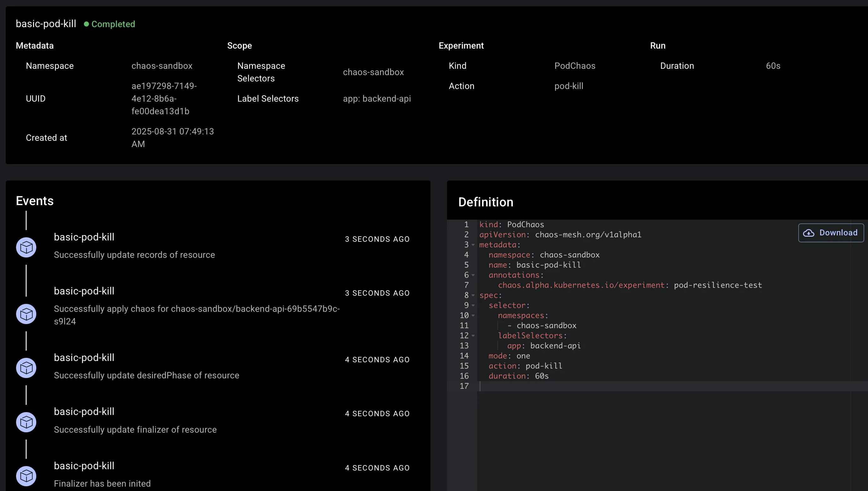Image resolution: width=868 pixels, height=491 pixels.
Task: Click line 11 '- chaos-sandbox' in editor
Action: point(542,326)
